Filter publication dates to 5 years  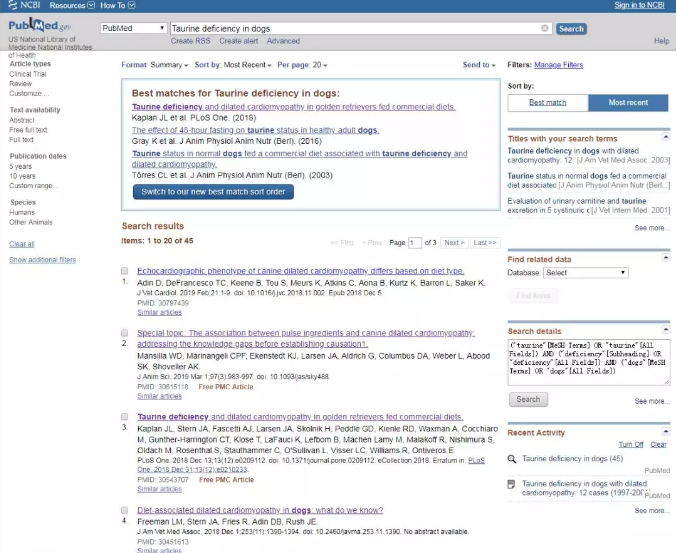pos(20,167)
